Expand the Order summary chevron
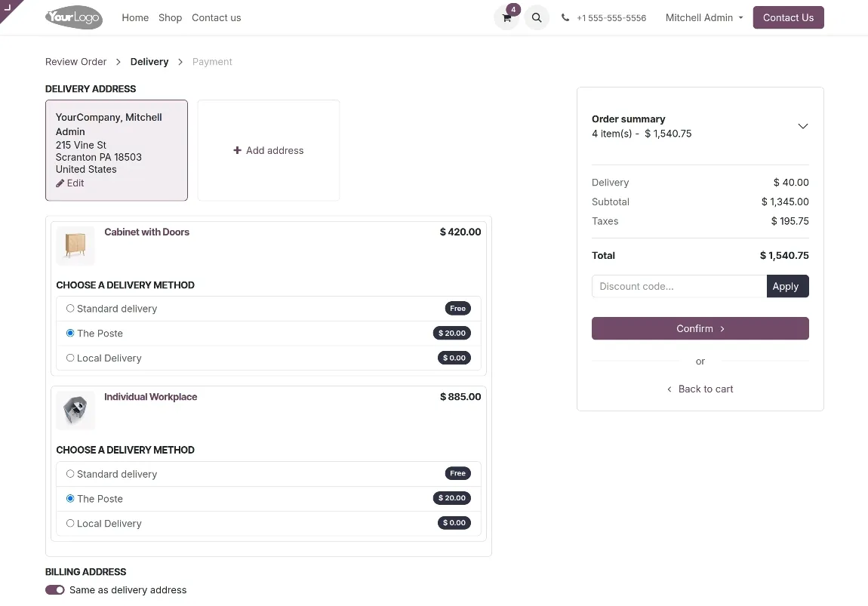This screenshot has height=606, width=868. click(803, 126)
